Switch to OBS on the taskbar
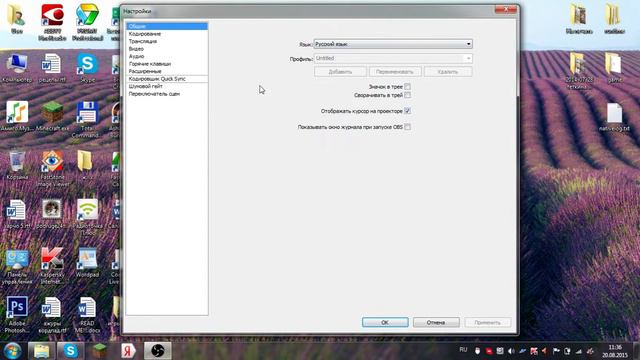 coord(158,351)
